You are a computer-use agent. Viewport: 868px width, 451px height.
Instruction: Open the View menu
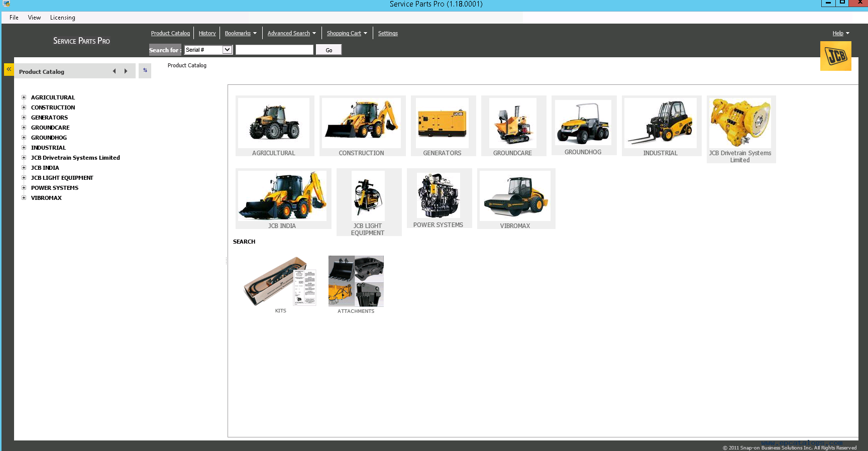34,18
